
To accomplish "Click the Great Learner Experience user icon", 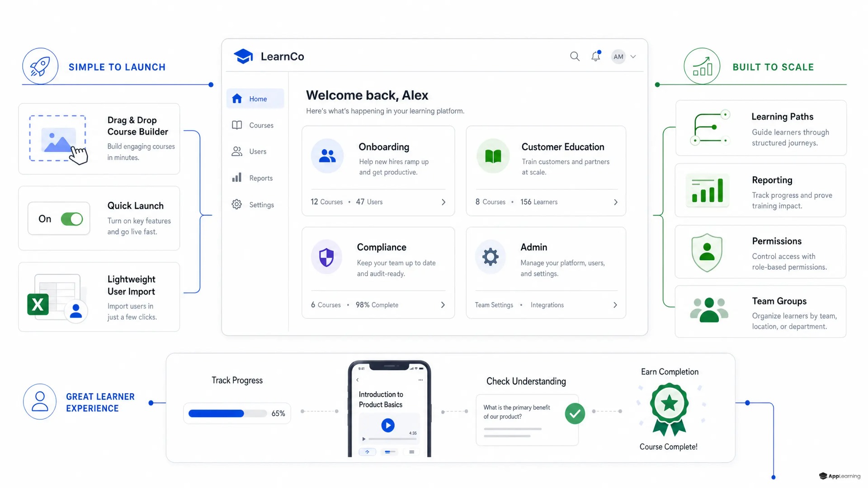I will (40, 402).
